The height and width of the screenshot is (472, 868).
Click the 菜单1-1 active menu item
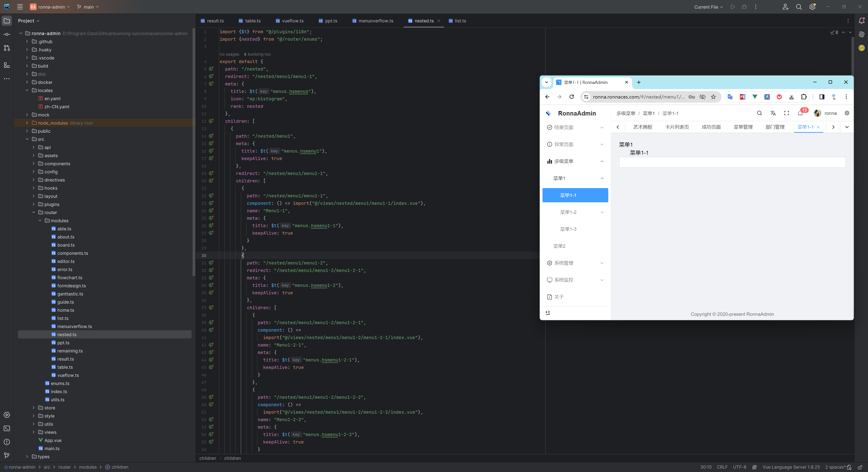[575, 195]
